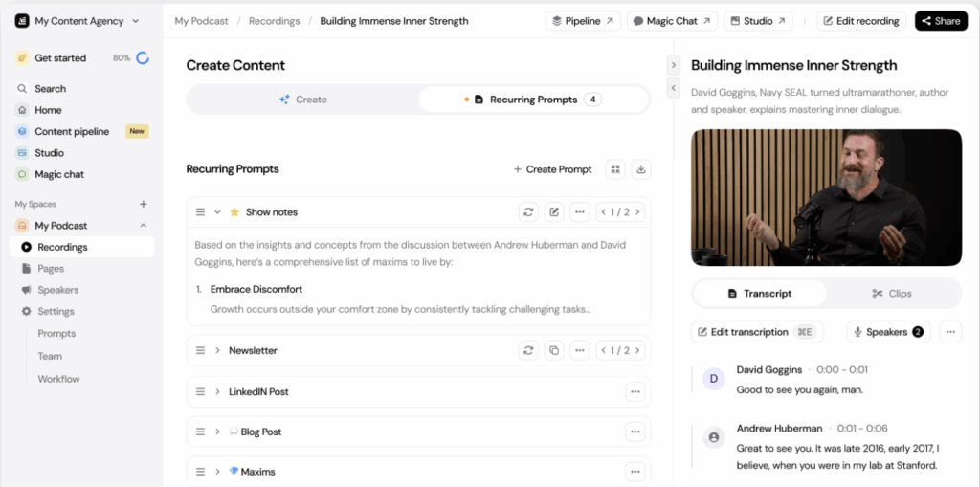Click the download icon beside Create Prompt

[641, 169]
